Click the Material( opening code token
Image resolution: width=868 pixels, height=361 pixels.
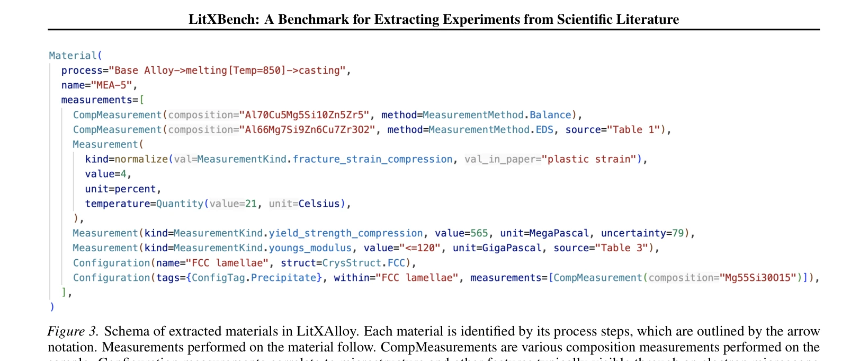pyautogui.click(x=76, y=56)
